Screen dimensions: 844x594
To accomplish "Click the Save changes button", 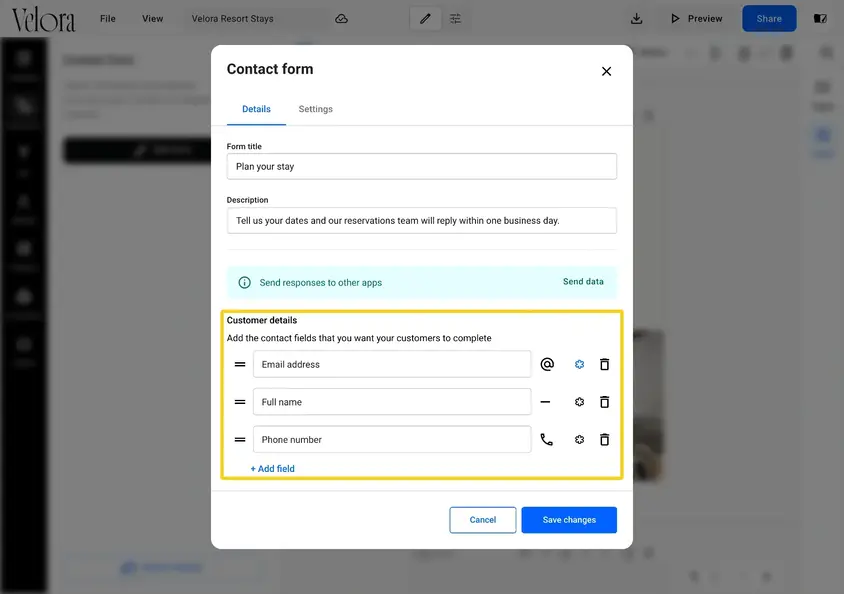I will (569, 520).
